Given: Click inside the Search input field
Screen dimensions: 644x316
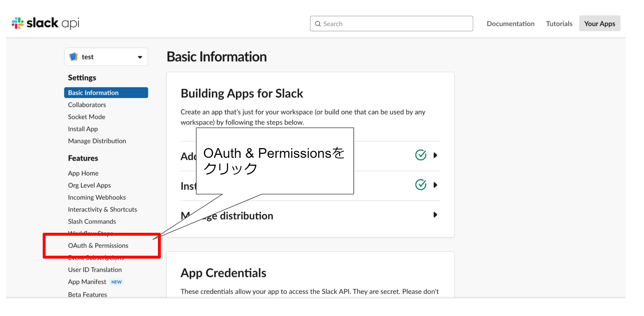Looking at the screenshot, I should (380, 24).
